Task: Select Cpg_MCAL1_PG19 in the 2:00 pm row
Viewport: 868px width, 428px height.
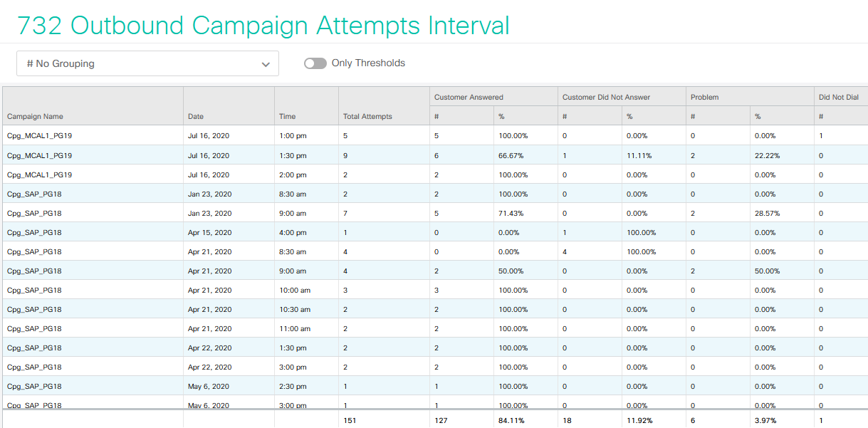Action: (x=39, y=174)
